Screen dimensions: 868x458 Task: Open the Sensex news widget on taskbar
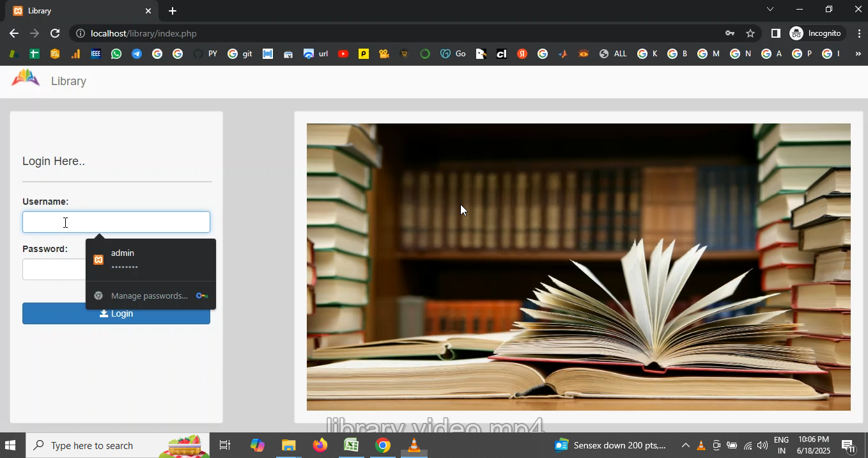pyautogui.click(x=610, y=445)
